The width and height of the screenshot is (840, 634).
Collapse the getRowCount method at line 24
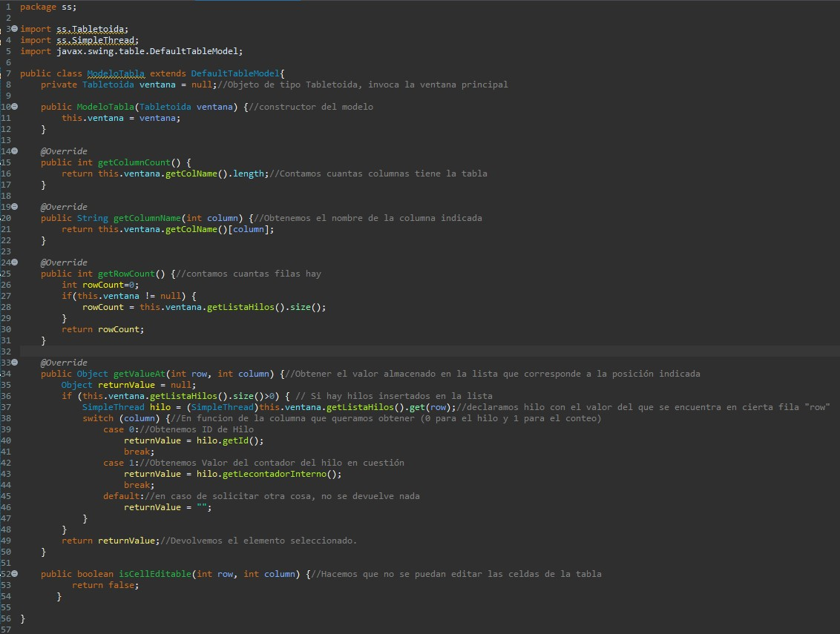point(14,262)
